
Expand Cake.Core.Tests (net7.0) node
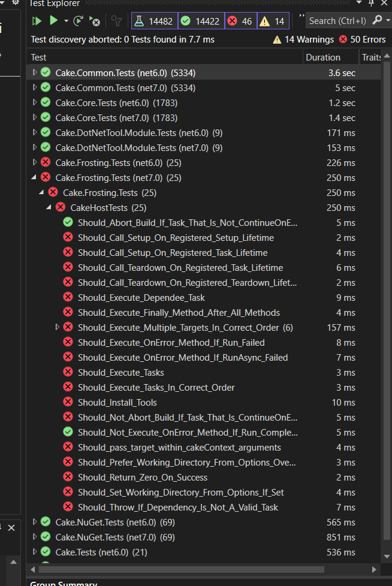point(34,117)
